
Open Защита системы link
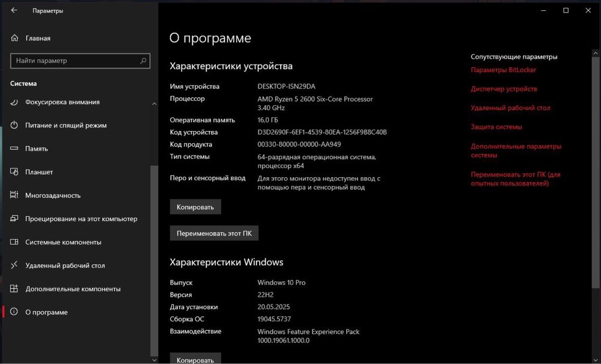496,127
